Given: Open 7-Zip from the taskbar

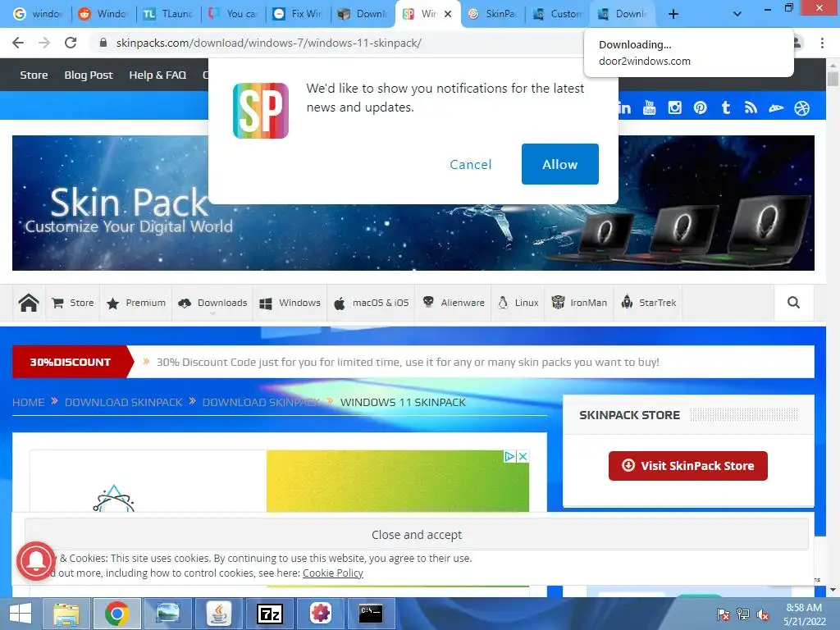Looking at the screenshot, I should pyautogui.click(x=269, y=614).
